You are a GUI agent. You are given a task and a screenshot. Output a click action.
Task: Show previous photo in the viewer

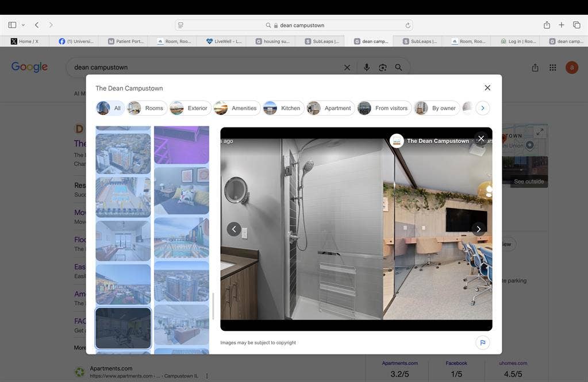(234, 229)
